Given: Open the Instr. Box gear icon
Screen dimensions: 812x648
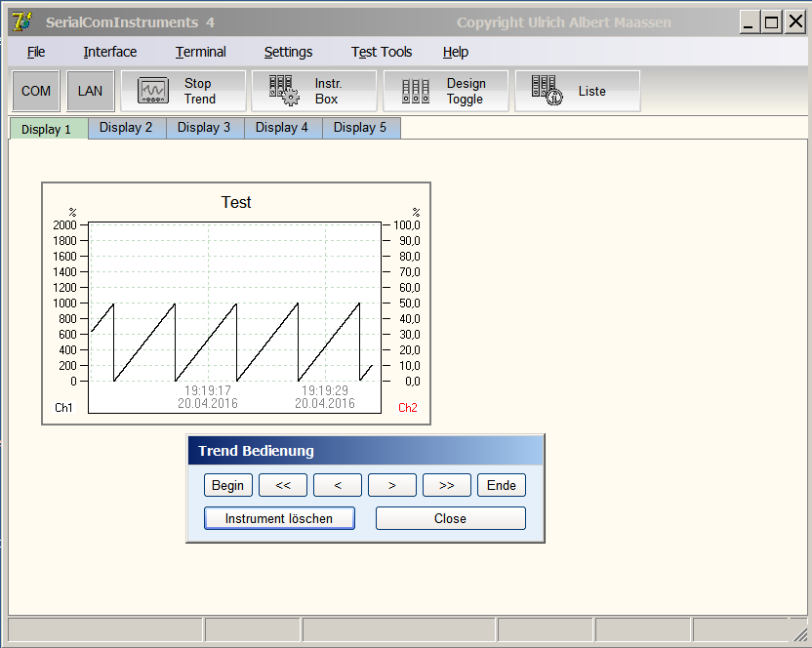Looking at the screenshot, I should [x=284, y=90].
